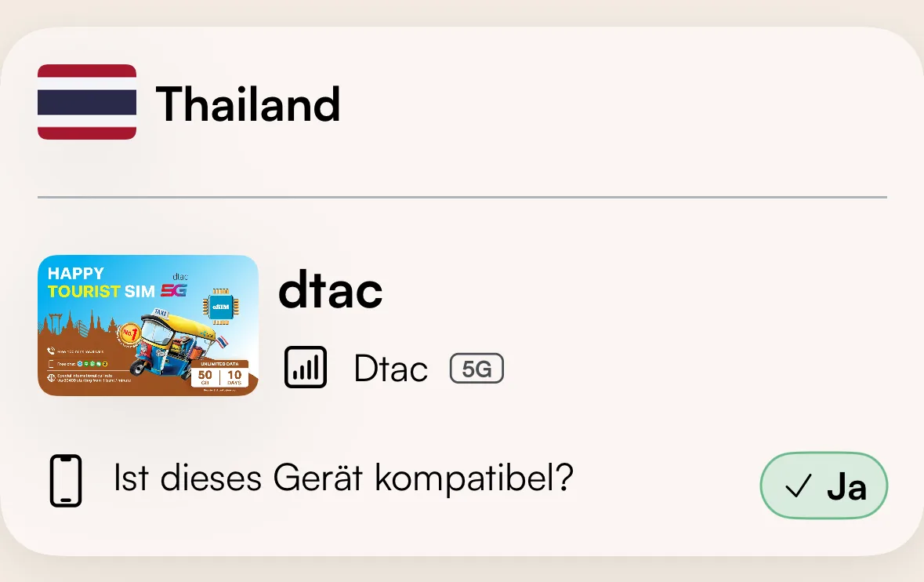Viewport: 924px width, 582px height.
Task: Click the Thailand flag image
Action: coord(86,102)
